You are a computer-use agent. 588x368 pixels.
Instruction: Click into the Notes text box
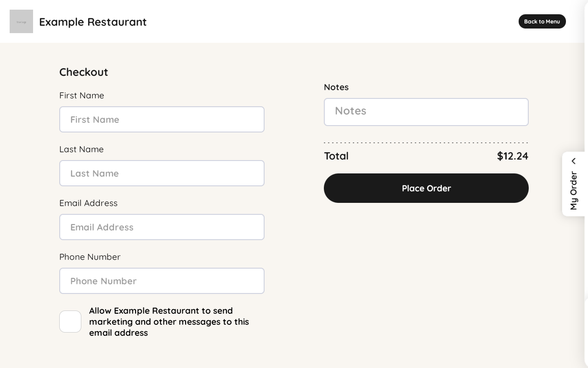point(426,112)
